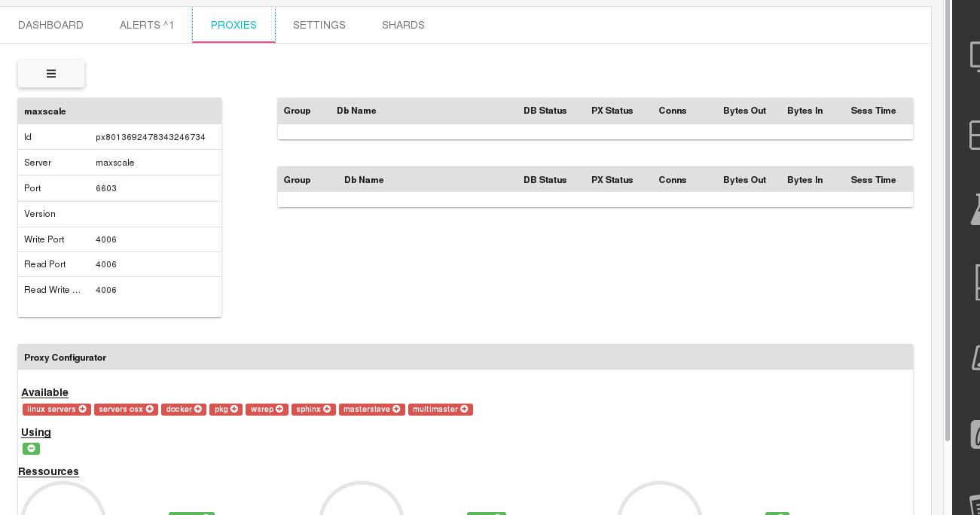
Task: Click Bytes In header in lower proxy table
Action: [804, 180]
